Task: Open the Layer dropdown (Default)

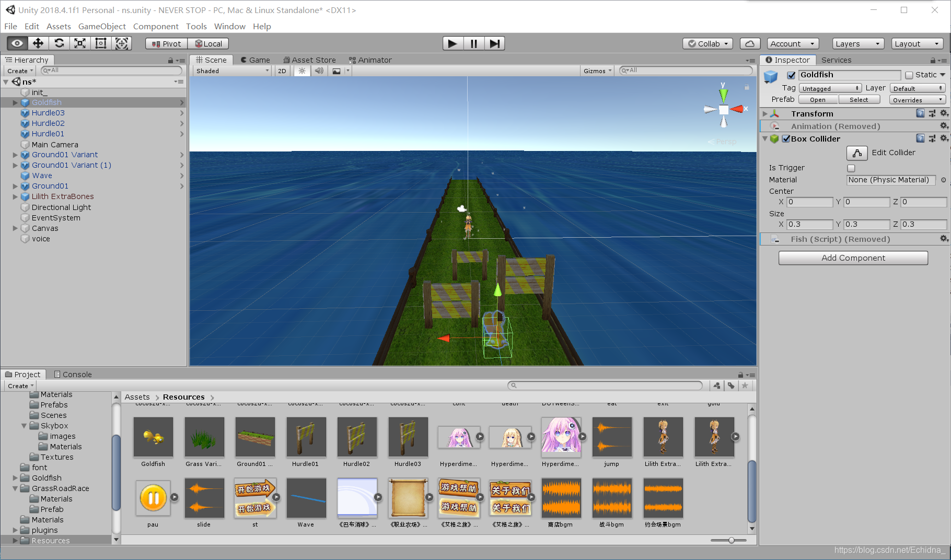Action: point(918,88)
